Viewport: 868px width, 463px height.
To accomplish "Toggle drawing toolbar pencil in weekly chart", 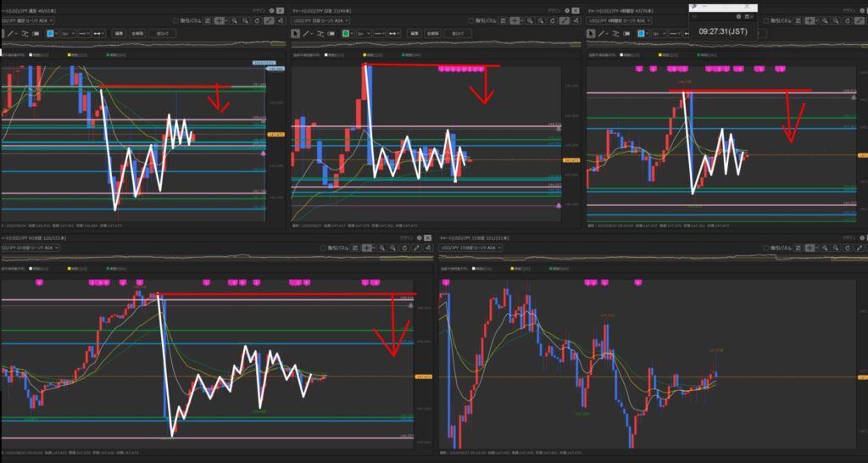I will pyautogui.click(x=269, y=20).
